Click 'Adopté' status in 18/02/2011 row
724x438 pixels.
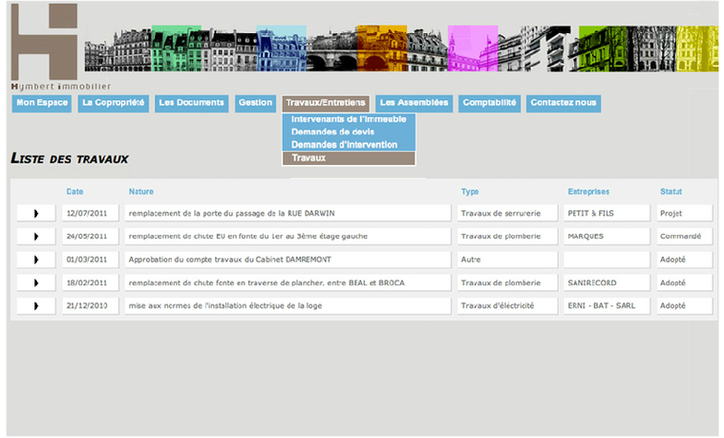(684, 282)
